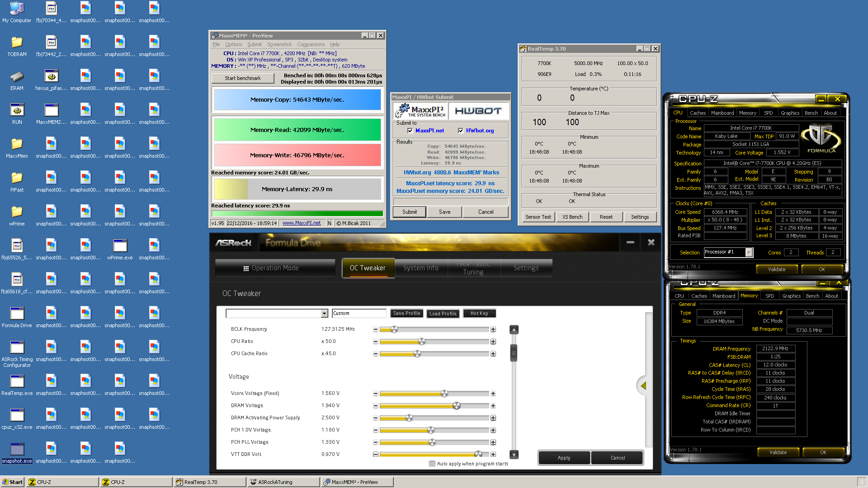Click Submit in HWbot Submit dialog
This screenshot has width=868, height=488.
point(410,212)
